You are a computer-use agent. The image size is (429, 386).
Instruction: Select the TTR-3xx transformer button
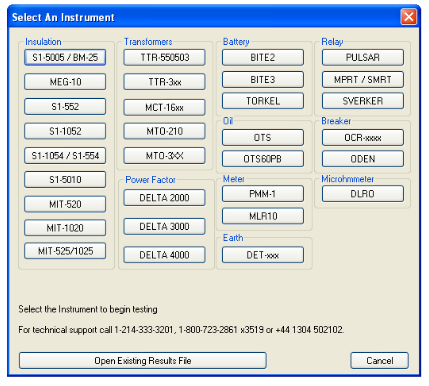(x=164, y=82)
